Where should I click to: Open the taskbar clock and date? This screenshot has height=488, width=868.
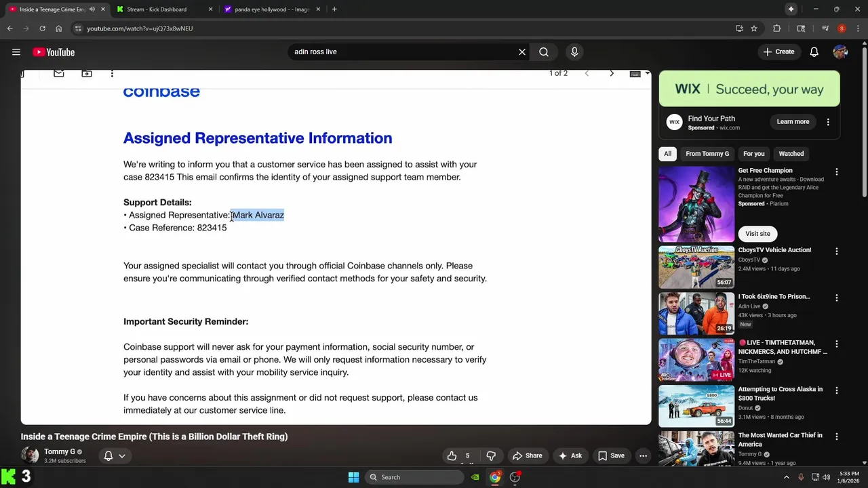pos(848,477)
